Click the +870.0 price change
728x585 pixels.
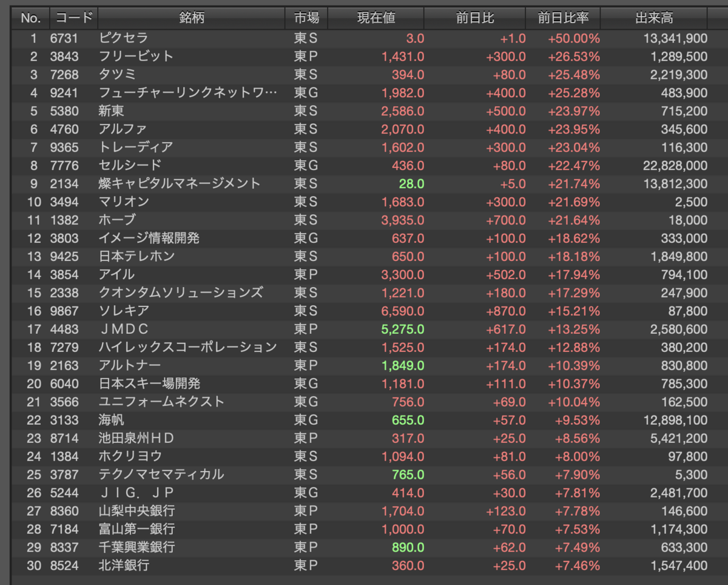[x=506, y=311]
